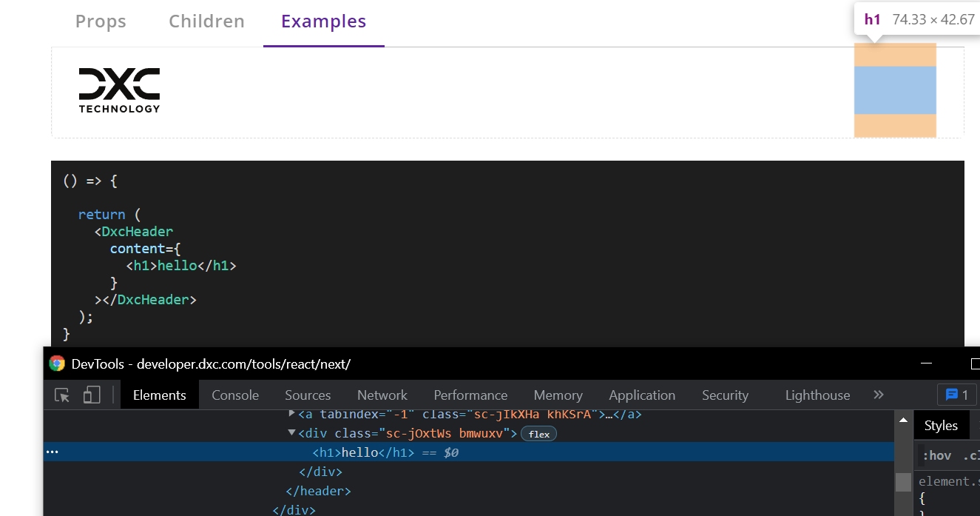Open the issues counter badge showing 1
Image resolution: width=980 pixels, height=516 pixels.
pos(957,395)
